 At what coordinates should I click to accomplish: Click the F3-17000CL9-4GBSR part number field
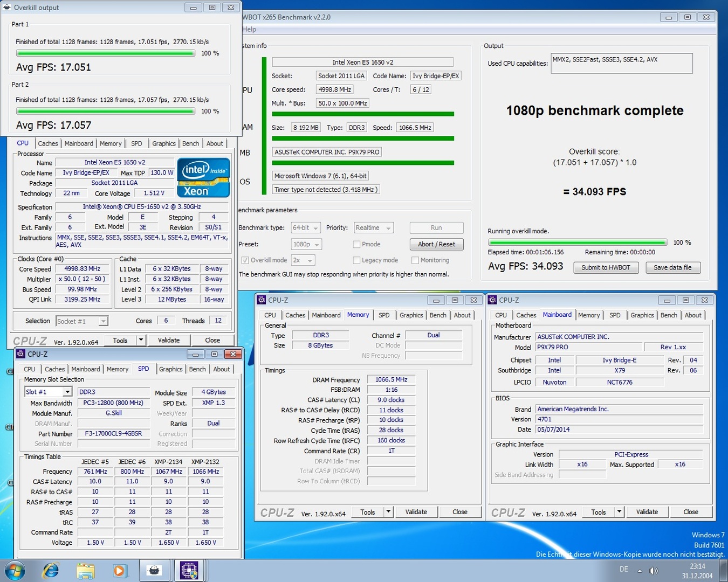[113, 434]
